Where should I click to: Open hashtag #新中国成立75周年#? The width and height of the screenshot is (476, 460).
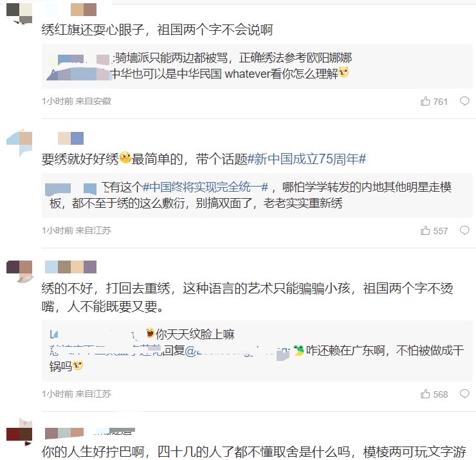click(307, 159)
